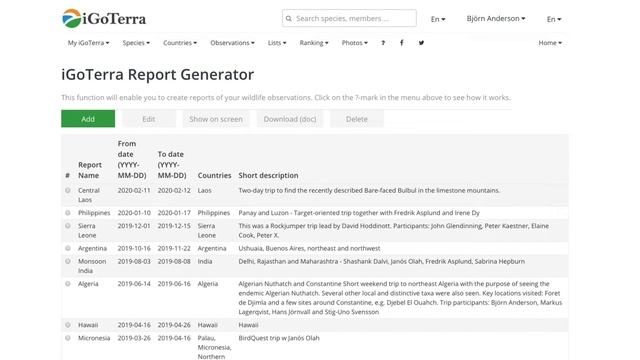
Task: Open the Lists menu
Action: click(277, 43)
